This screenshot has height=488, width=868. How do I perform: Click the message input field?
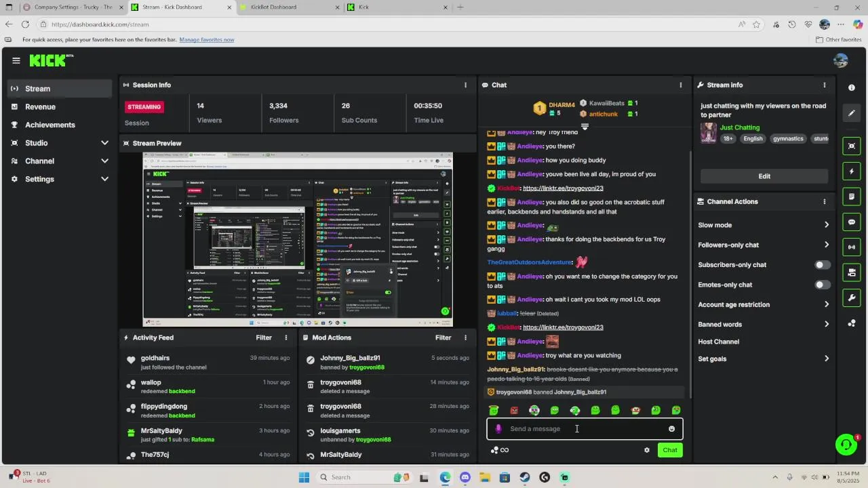[585, 428]
